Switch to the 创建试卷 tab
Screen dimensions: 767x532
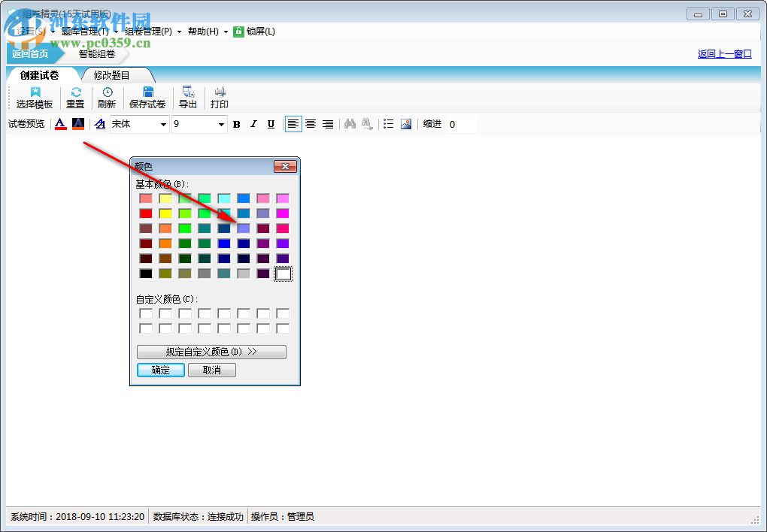pyautogui.click(x=40, y=75)
